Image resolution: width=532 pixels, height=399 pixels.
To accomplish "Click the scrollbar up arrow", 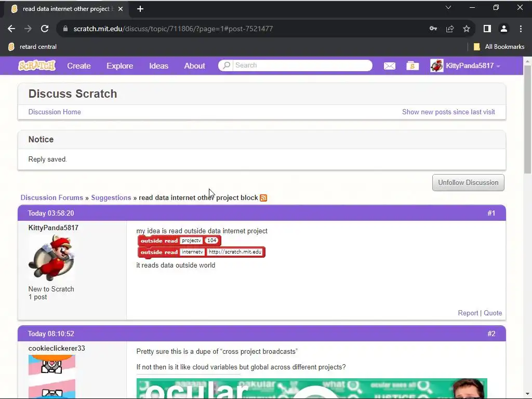I will click(x=528, y=61).
